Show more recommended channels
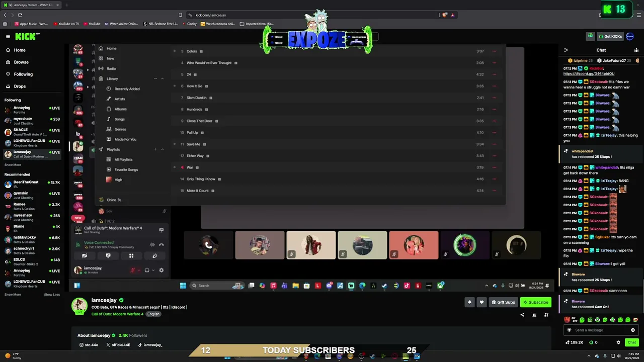Screen dimensions: 644x362 [x=13, y=295]
